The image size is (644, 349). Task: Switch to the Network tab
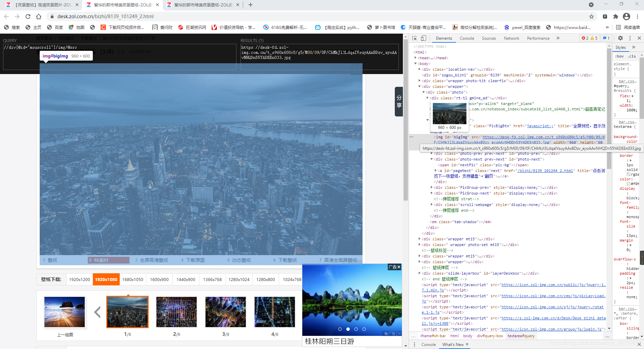pos(512,38)
